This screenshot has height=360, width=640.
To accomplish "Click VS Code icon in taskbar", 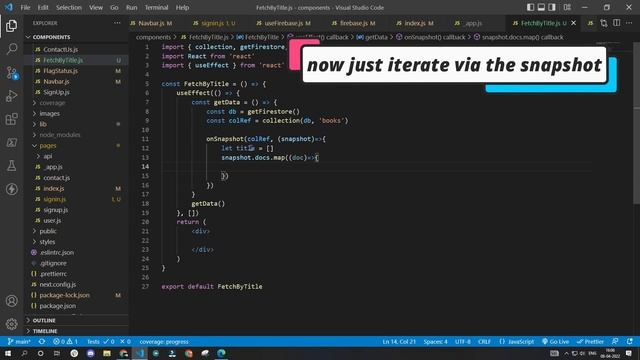I will coord(140,353).
